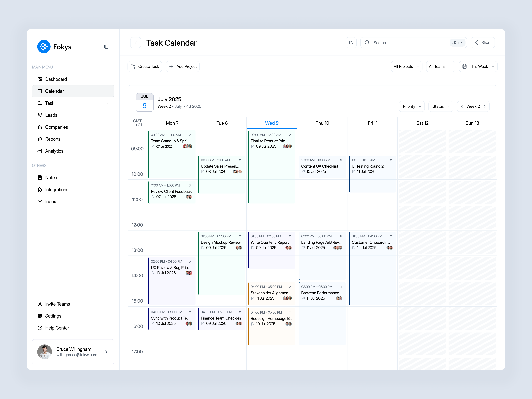Viewport: 532px width, 399px height.
Task: Click the Settings gear icon
Action: coord(40,316)
